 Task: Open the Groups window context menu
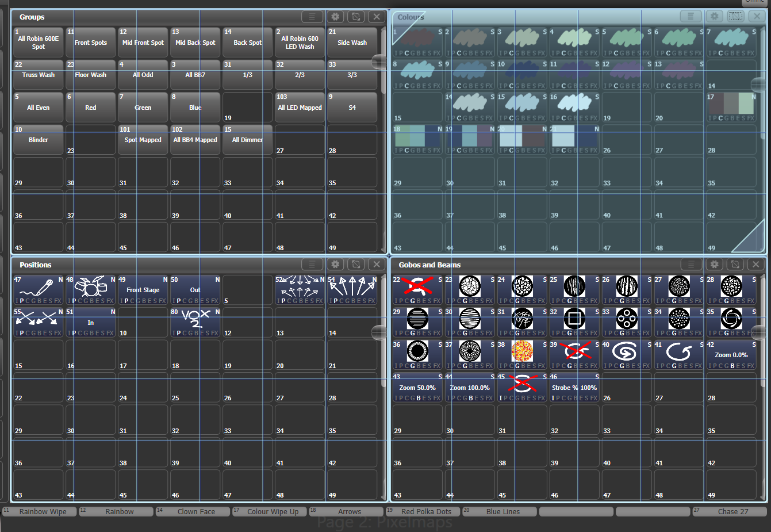point(312,17)
